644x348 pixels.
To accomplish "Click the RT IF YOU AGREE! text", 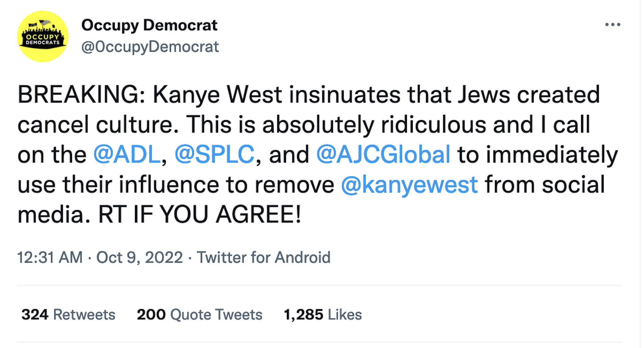I will click(x=200, y=214).
